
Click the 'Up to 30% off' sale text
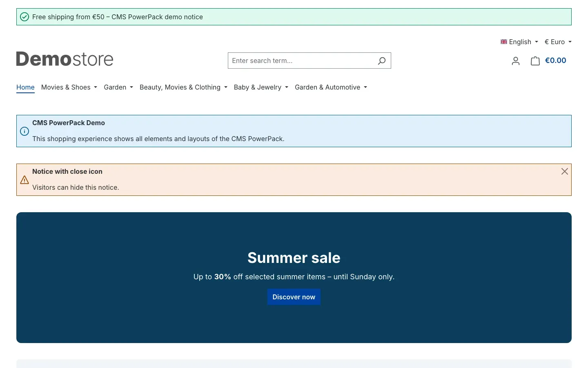point(294,277)
